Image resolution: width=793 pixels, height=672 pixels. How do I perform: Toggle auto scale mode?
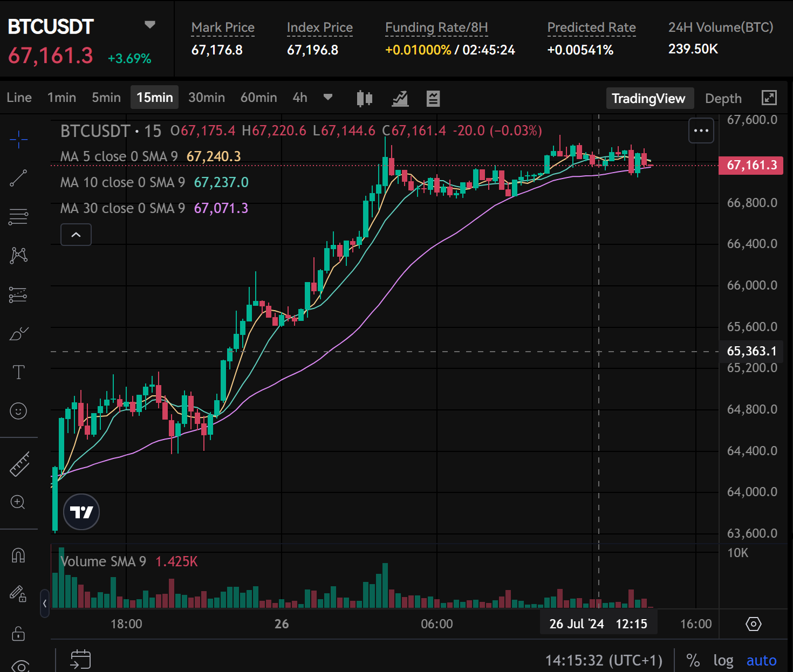click(x=761, y=661)
